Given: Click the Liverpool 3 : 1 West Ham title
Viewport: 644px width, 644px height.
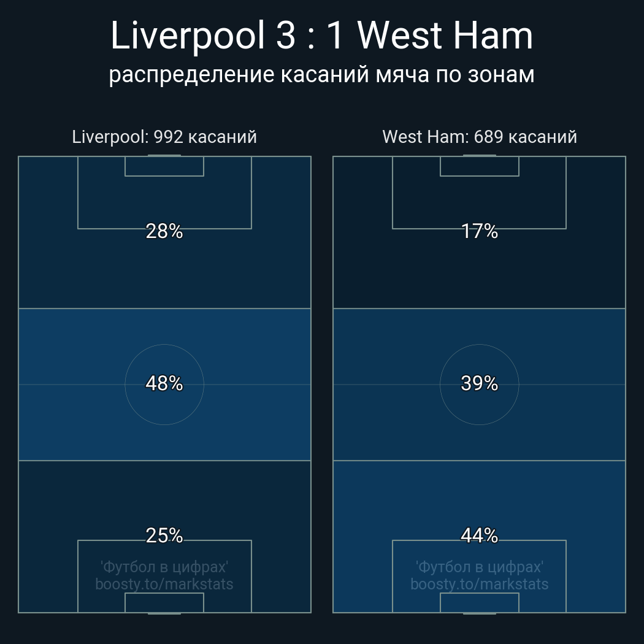Looking at the screenshot, I should 321,36.
